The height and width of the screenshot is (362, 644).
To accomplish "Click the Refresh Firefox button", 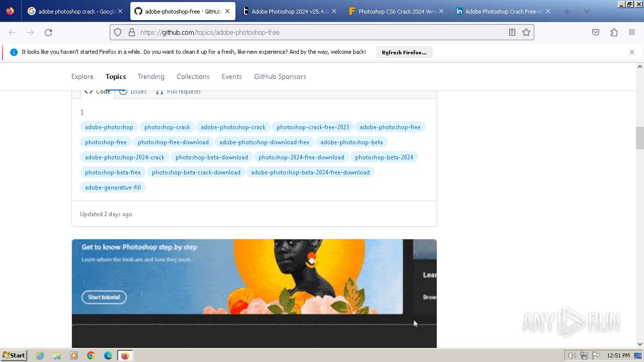I will tap(404, 52).
